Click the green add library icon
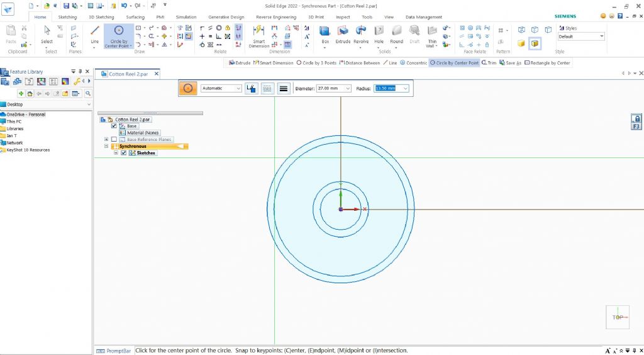This screenshot has width=644, height=355. pos(21,94)
